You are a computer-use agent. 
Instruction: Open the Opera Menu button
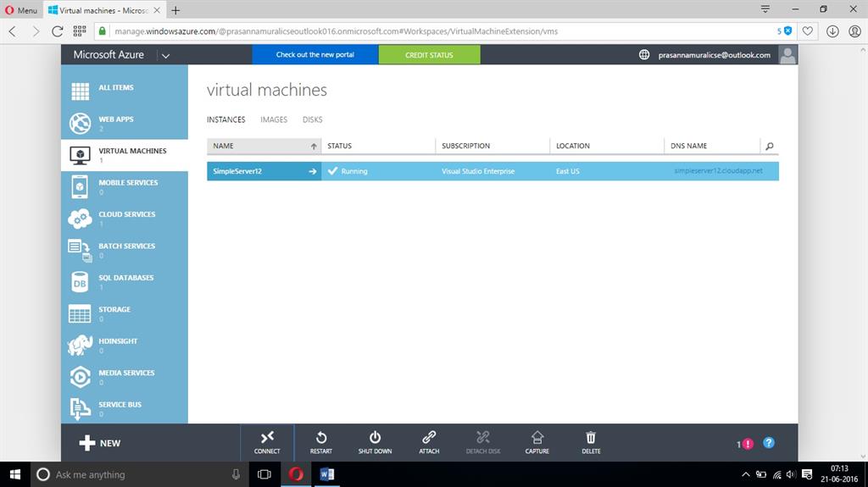pos(21,10)
